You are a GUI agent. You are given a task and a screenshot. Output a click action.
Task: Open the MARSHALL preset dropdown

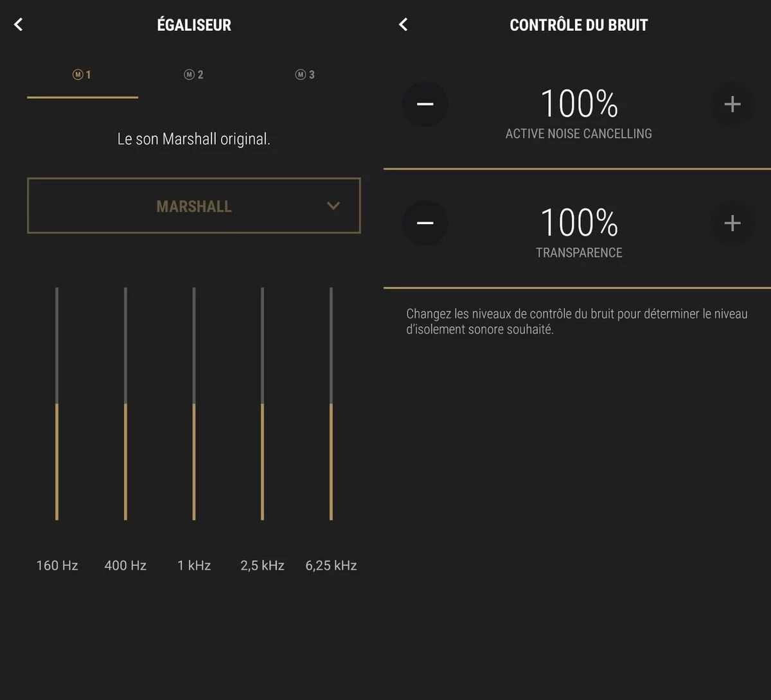[x=193, y=206]
